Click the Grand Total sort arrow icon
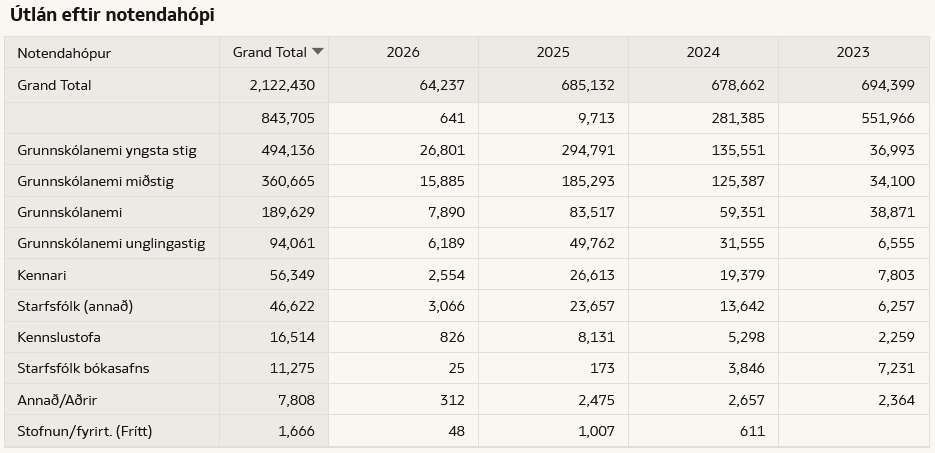This screenshot has width=935, height=453. tap(318, 52)
